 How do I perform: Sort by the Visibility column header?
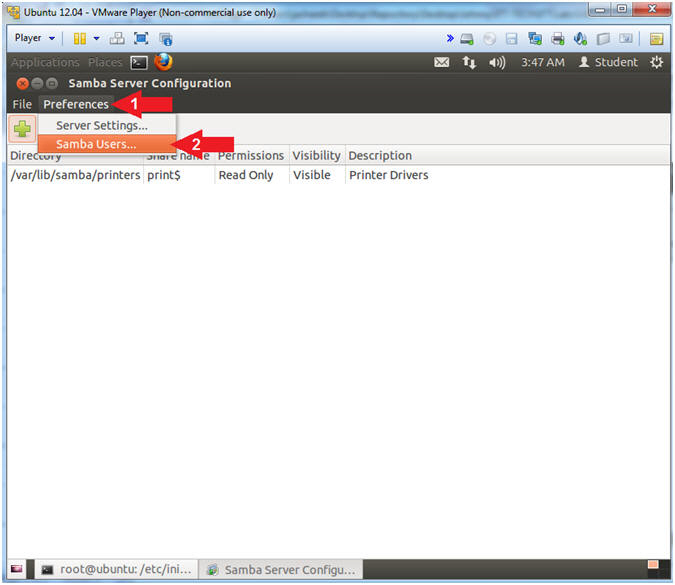pos(317,155)
